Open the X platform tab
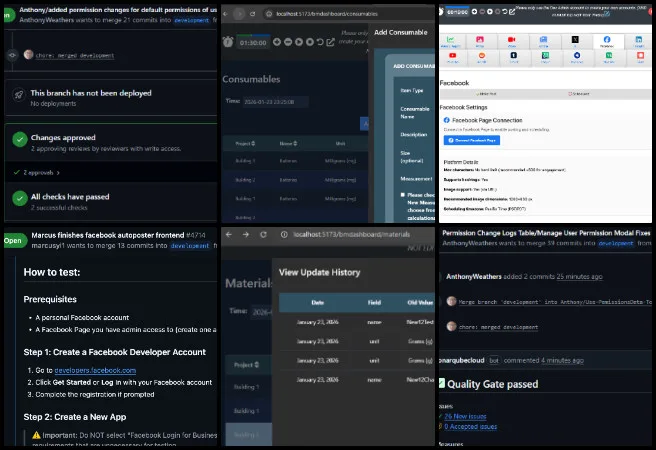Screen dimensions: 656x450 click(x=575, y=42)
